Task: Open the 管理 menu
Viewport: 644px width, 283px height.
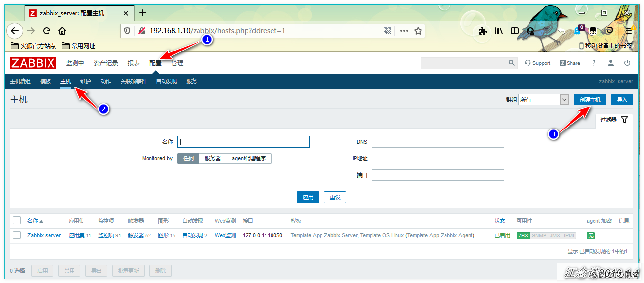Action: pyautogui.click(x=177, y=63)
